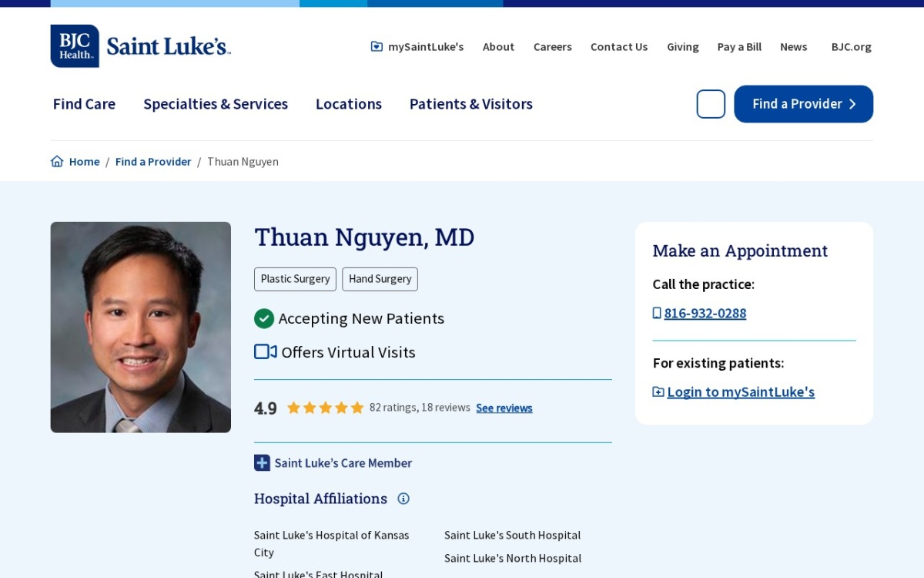Click Saint Luke's Care Member label

[343, 462]
